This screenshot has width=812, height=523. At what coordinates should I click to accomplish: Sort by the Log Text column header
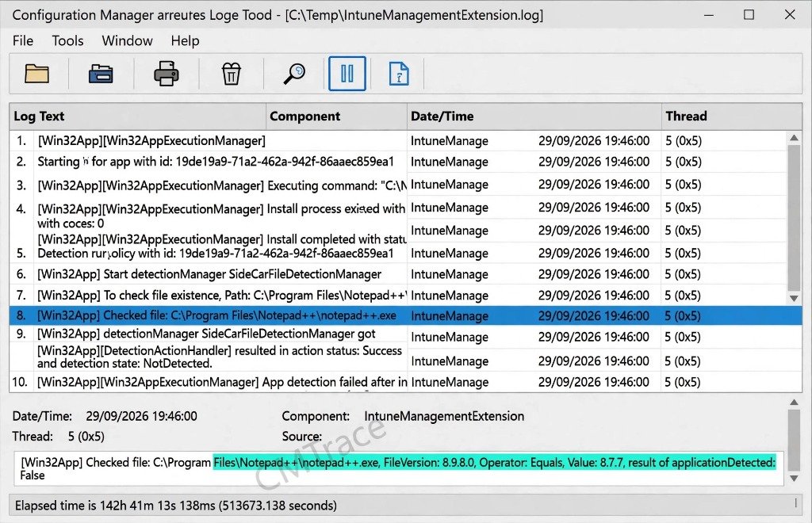[x=138, y=116]
